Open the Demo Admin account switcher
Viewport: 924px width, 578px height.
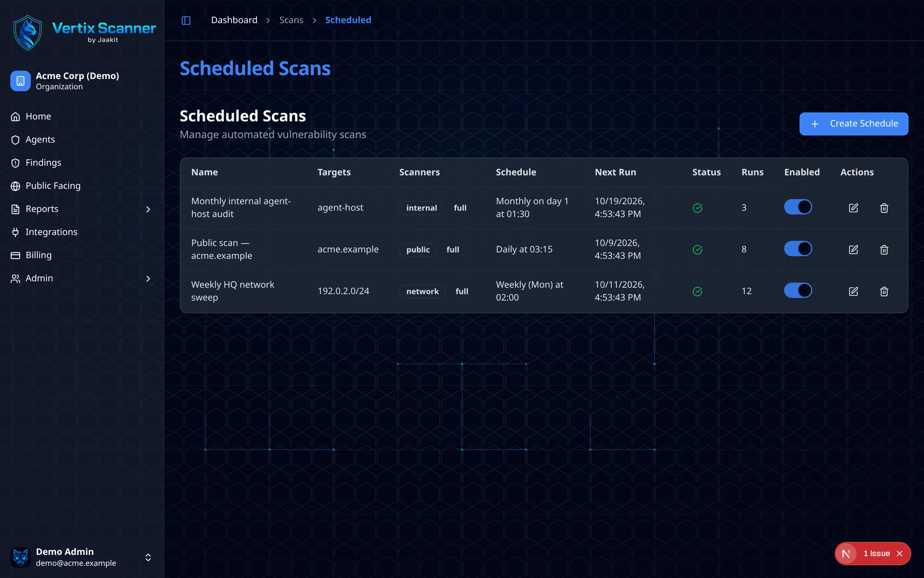[148, 557]
